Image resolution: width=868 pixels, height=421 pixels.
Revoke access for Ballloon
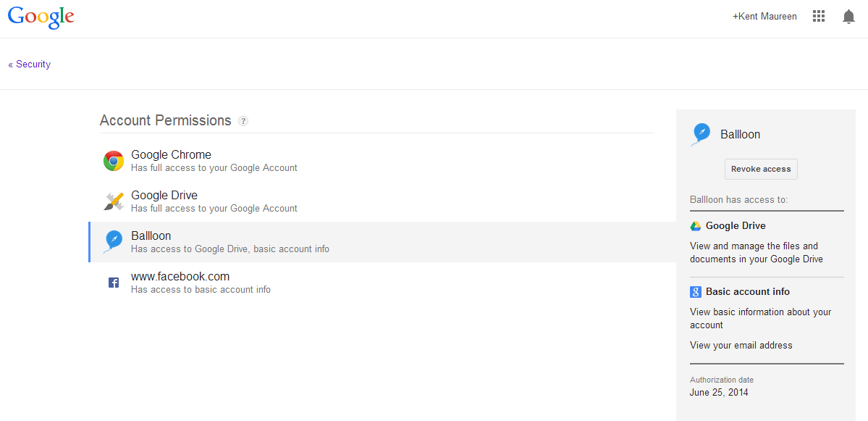761,169
